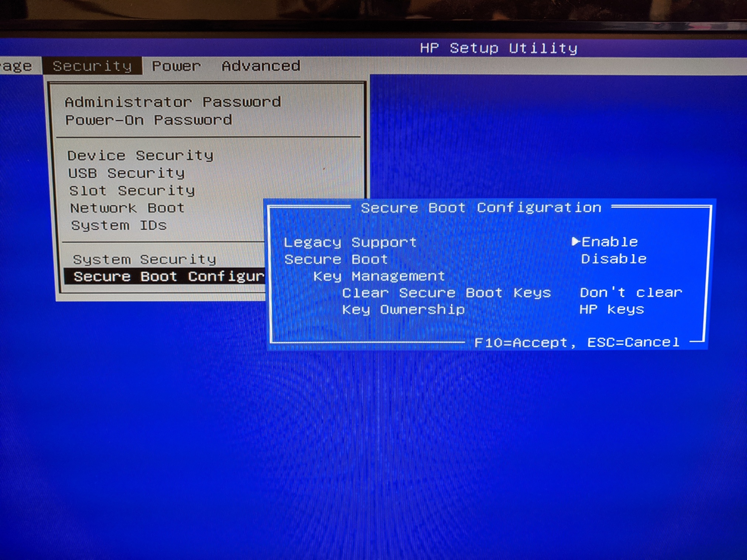This screenshot has height=560, width=747.
Task: Select the Secure Boot setting label
Action: pos(336,259)
